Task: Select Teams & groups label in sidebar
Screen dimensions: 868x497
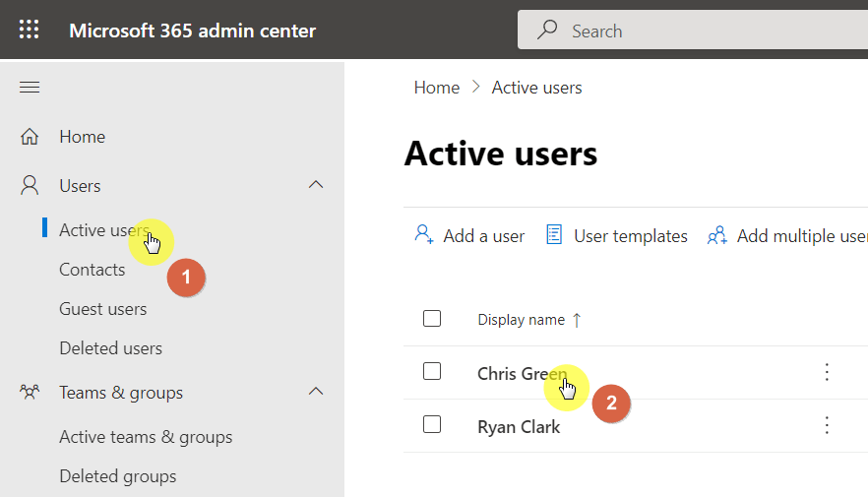Action: click(x=121, y=393)
